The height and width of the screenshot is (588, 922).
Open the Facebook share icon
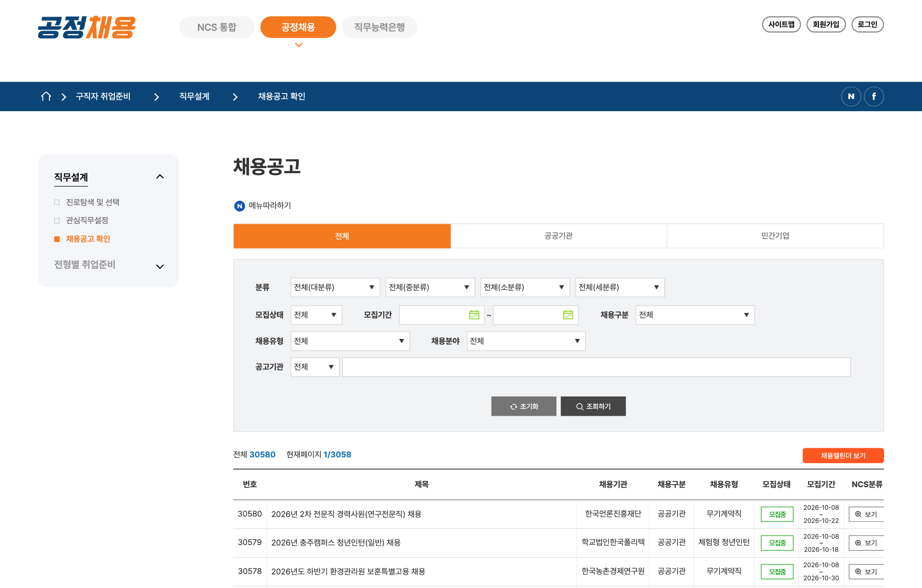coord(874,96)
